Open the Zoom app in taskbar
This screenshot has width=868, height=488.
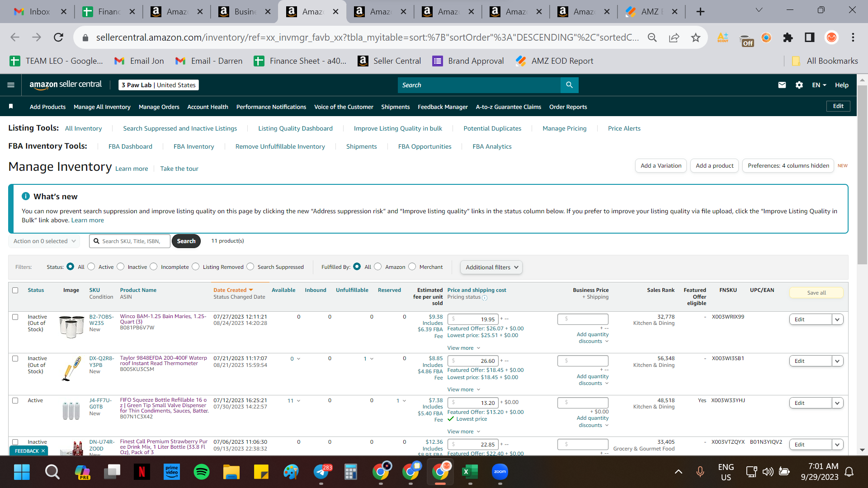coord(500,472)
